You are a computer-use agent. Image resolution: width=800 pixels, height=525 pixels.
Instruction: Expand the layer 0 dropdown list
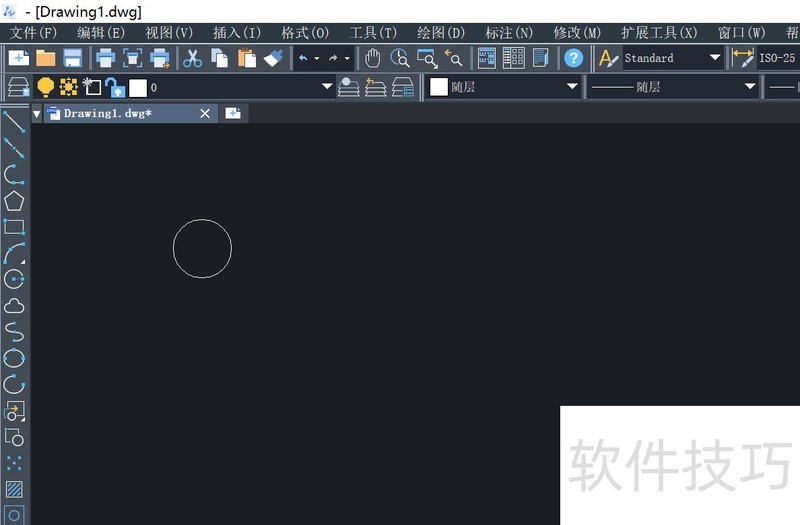coord(327,87)
